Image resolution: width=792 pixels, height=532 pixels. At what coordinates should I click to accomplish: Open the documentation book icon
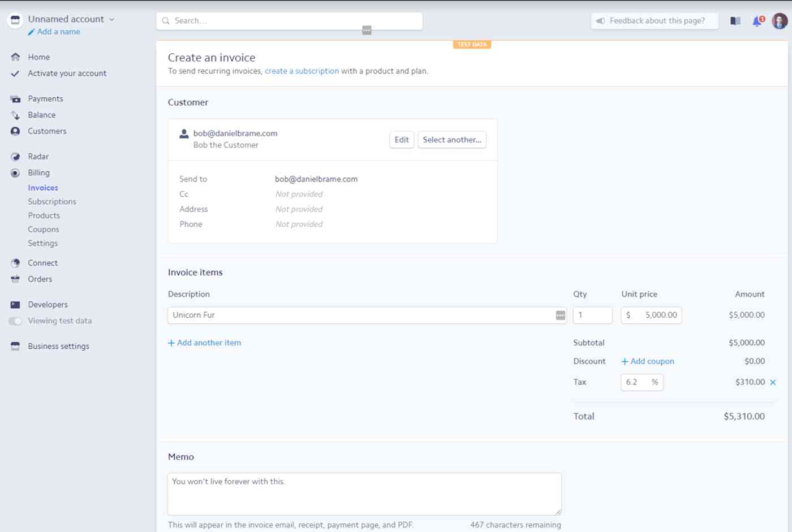[x=734, y=20]
